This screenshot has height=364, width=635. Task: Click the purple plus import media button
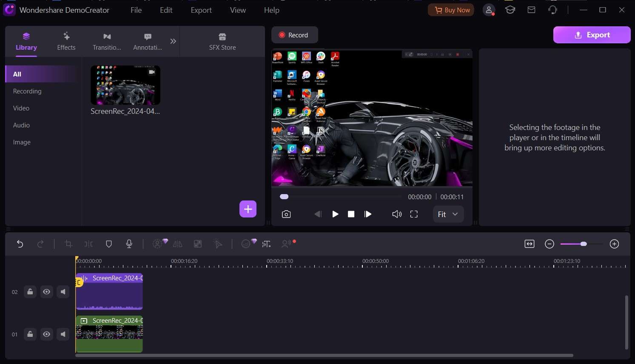248,209
